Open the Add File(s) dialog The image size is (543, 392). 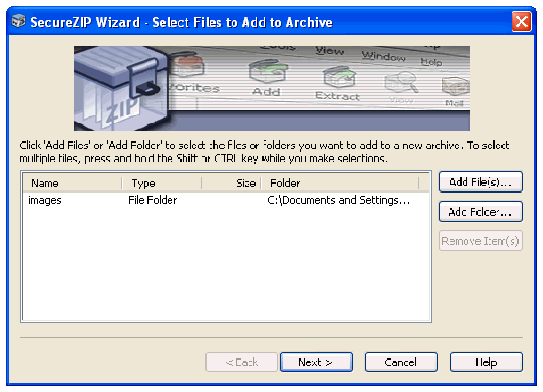(x=480, y=182)
